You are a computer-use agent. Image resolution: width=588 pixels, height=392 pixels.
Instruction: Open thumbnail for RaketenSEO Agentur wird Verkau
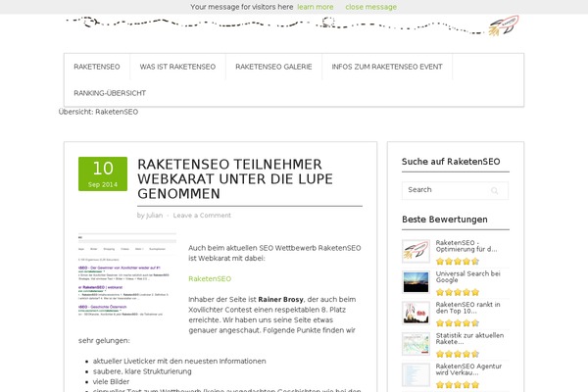point(416,374)
